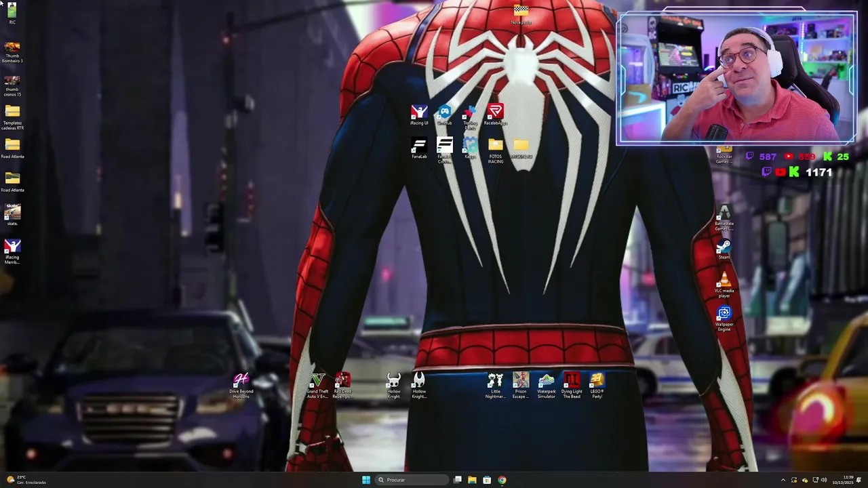Launch Hollow Knight shortcut with Hornet mask icon

pyautogui.click(x=419, y=386)
